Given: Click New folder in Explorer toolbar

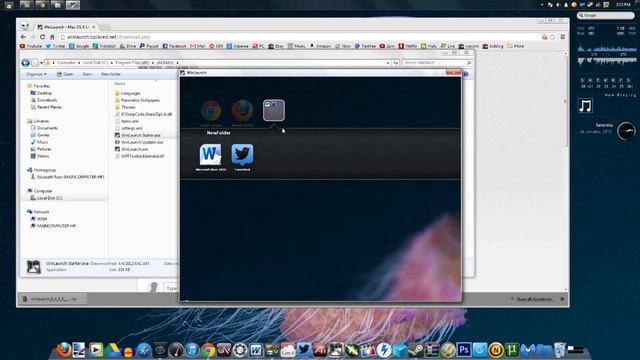Looking at the screenshot, I should click(111, 74).
